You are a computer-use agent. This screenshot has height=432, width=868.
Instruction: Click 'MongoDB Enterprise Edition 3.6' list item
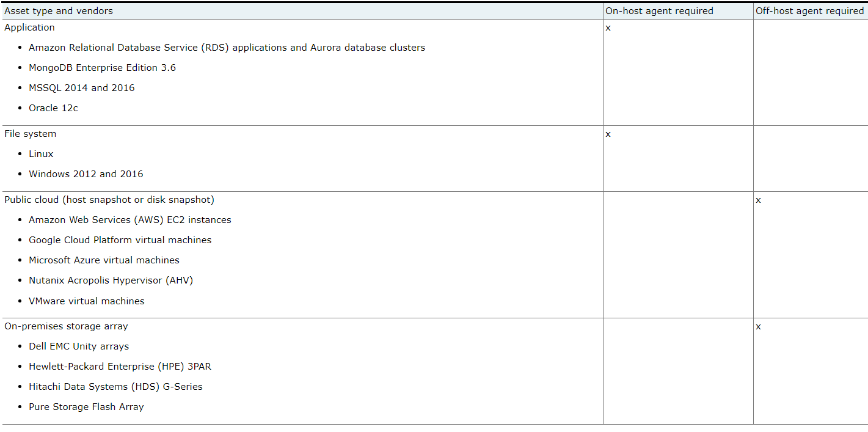tap(102, 68)
